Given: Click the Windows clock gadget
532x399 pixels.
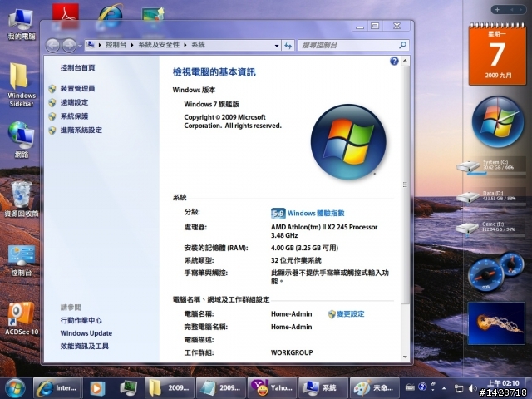Looking at the screenshot, I should point(497,121).
